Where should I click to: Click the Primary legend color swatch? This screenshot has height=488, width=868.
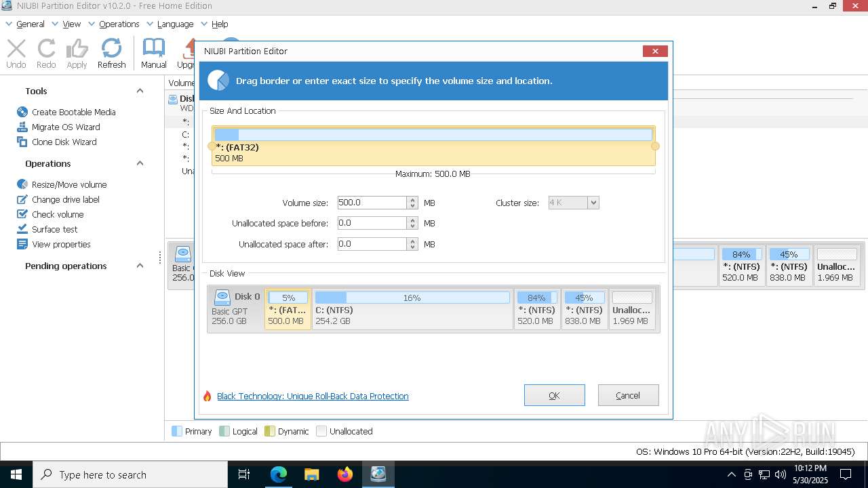click(x=177, y=431)
